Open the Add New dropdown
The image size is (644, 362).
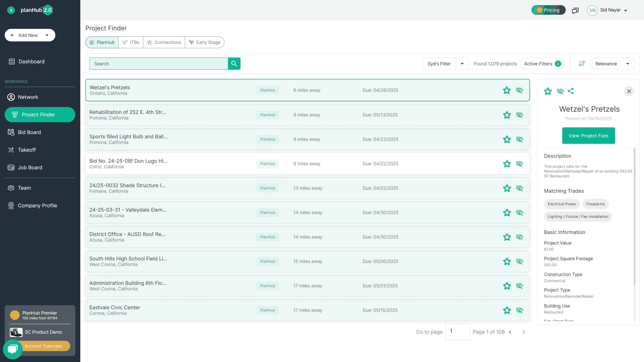coord(30,35)
